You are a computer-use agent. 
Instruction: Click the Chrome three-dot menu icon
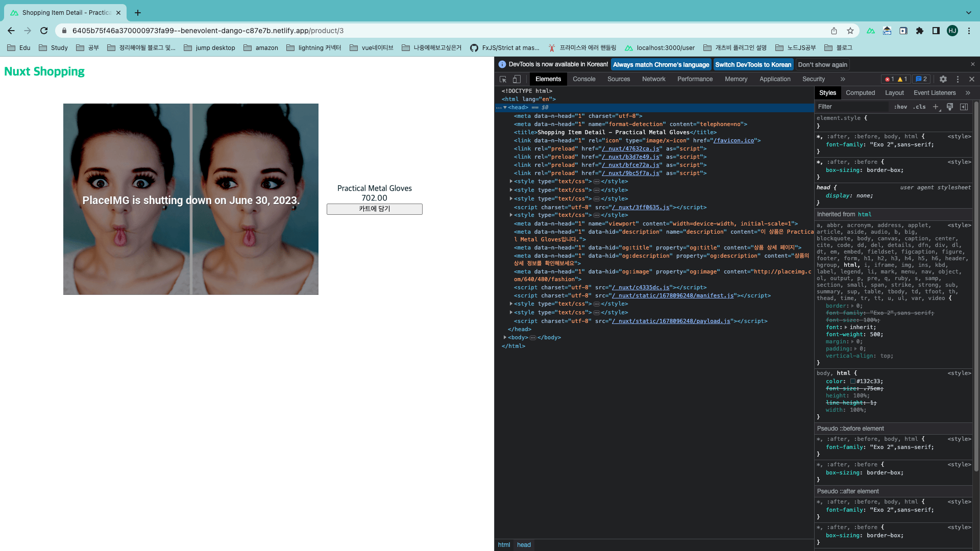[x=969, y=31]
